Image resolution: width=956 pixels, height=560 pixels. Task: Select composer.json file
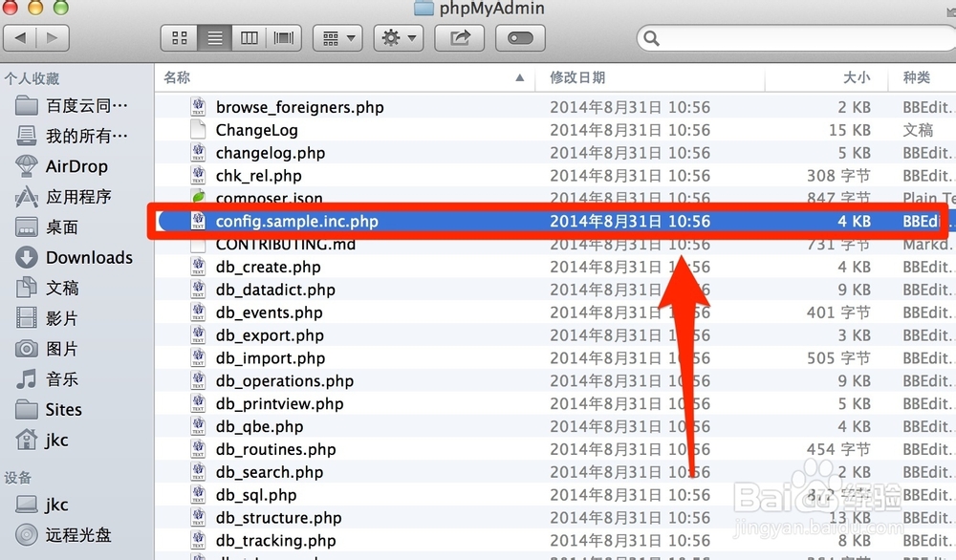pyautogui.click(x=269, y=198)
